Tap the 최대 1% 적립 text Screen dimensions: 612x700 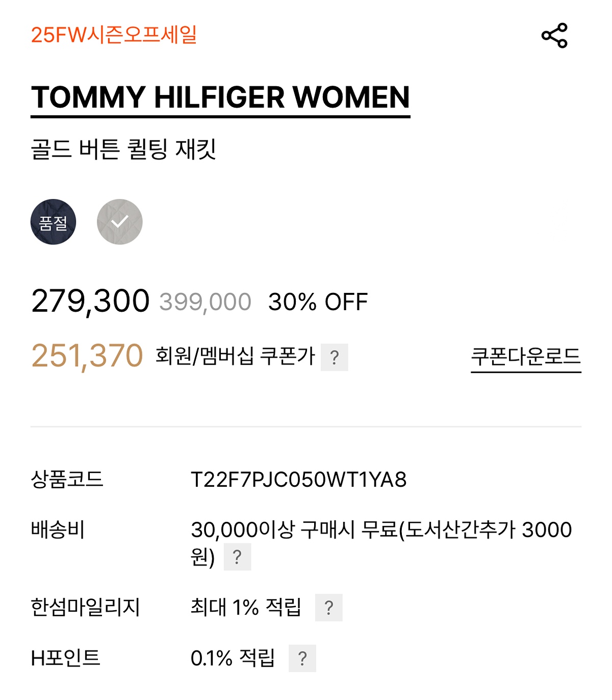[245, 607]
